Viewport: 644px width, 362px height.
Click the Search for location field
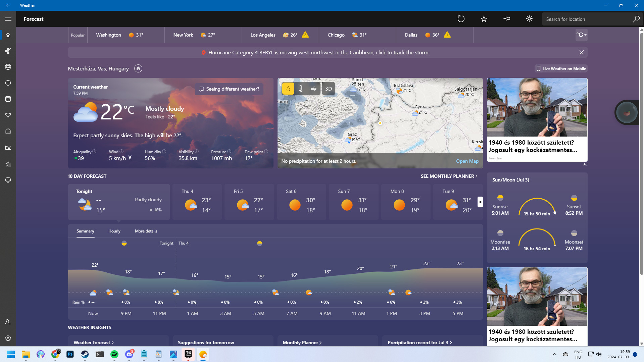click(587, 19)
